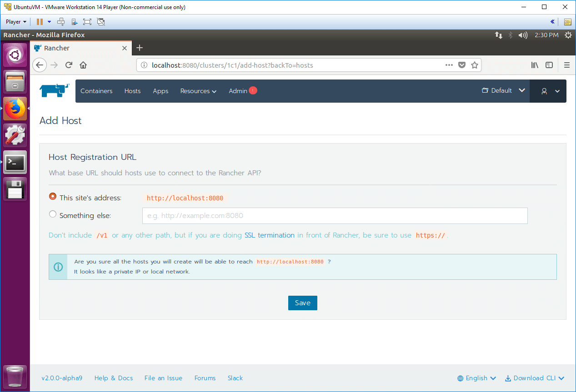This screenshot has height=392, width=576.
Task: Show site information icon in address bar
Action: [144, 65]
